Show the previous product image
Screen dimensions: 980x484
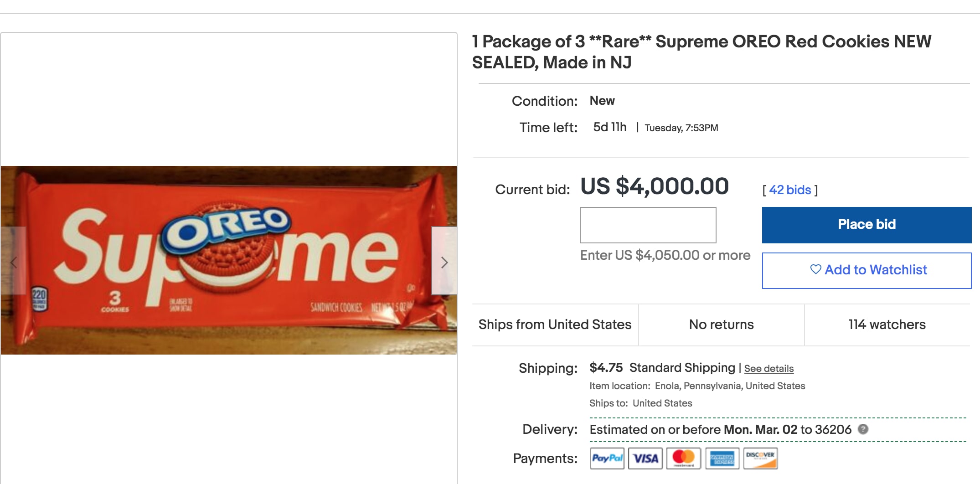(13, 262)
